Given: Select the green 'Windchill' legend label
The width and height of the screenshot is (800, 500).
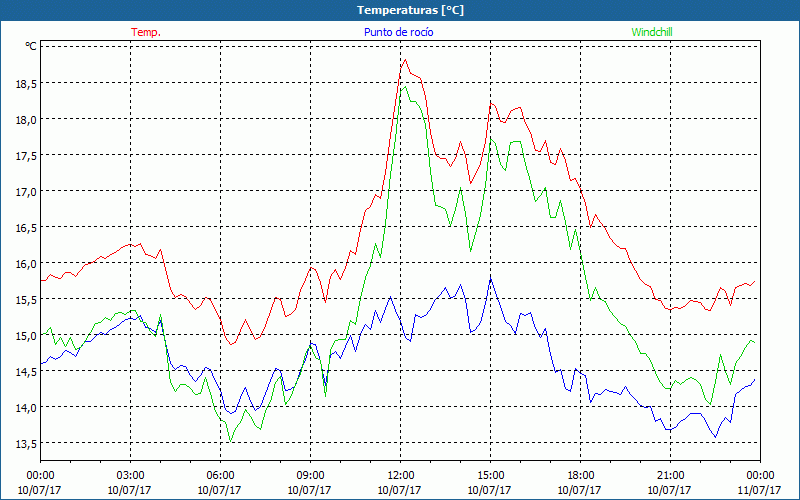Looking at the screenshot, I should point(652,32).
